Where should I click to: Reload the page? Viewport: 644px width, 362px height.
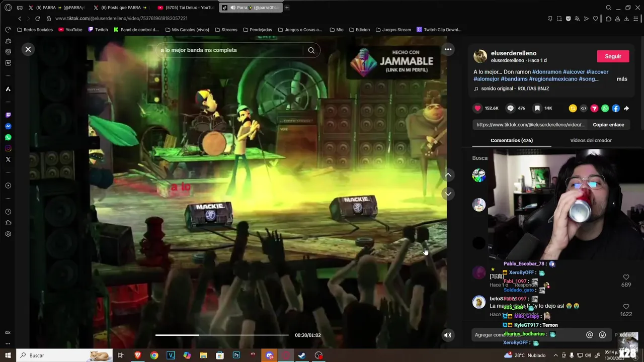point(37,19)
